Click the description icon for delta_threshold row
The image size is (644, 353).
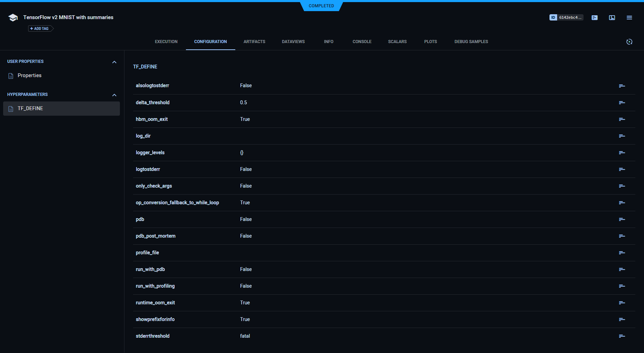[x=622, y=102]
